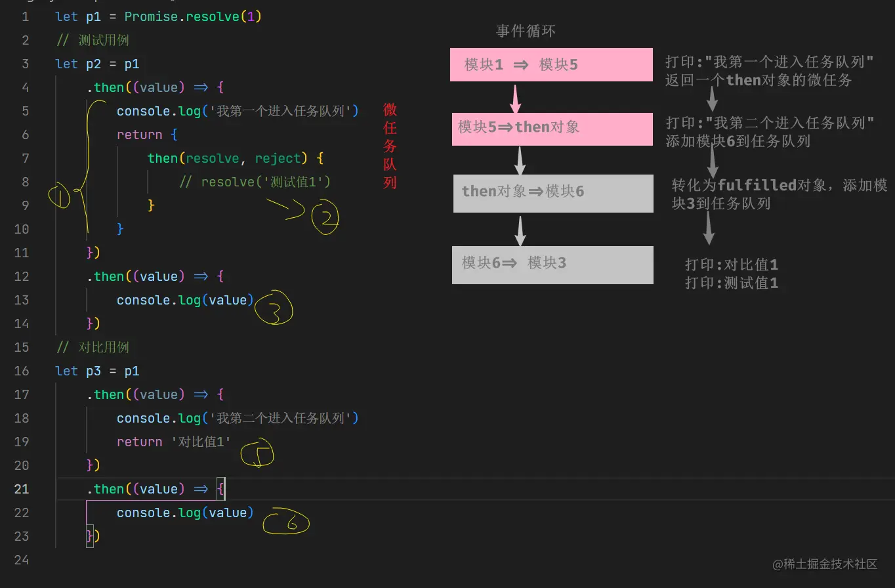Click the note '打印:"我第一个进入任务队列"'
Viewport: 895px width, 588px height.
pos(770,62)
